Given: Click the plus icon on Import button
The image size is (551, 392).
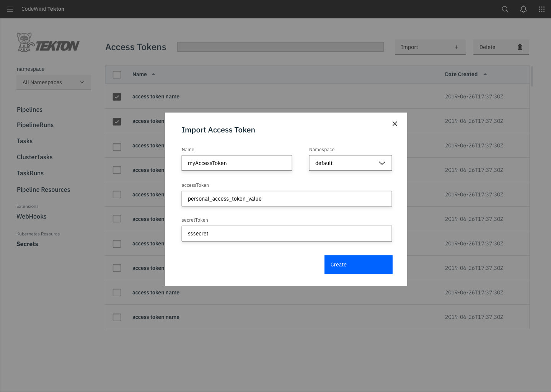Looking at the screenshot, I should pyautogui.click(x=456, y=47).
